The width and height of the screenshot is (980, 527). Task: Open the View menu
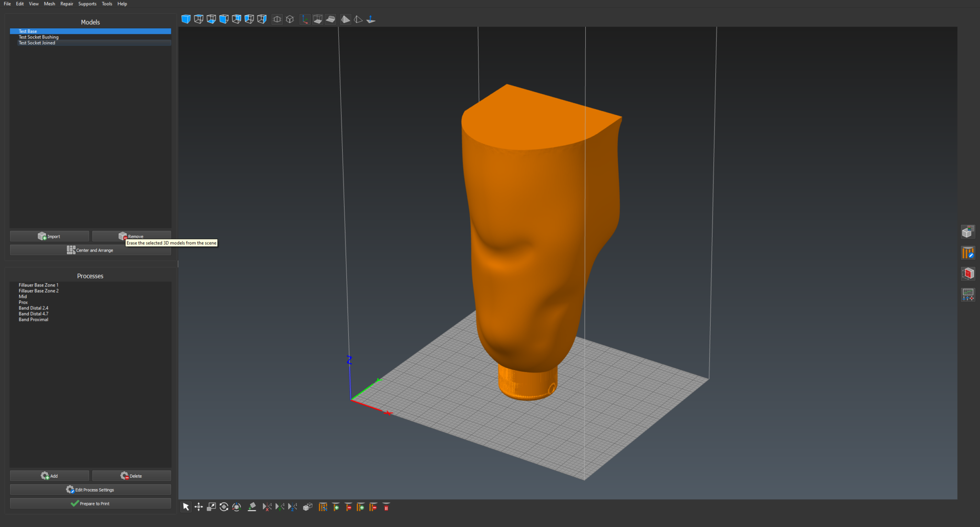tap(33, 4)
